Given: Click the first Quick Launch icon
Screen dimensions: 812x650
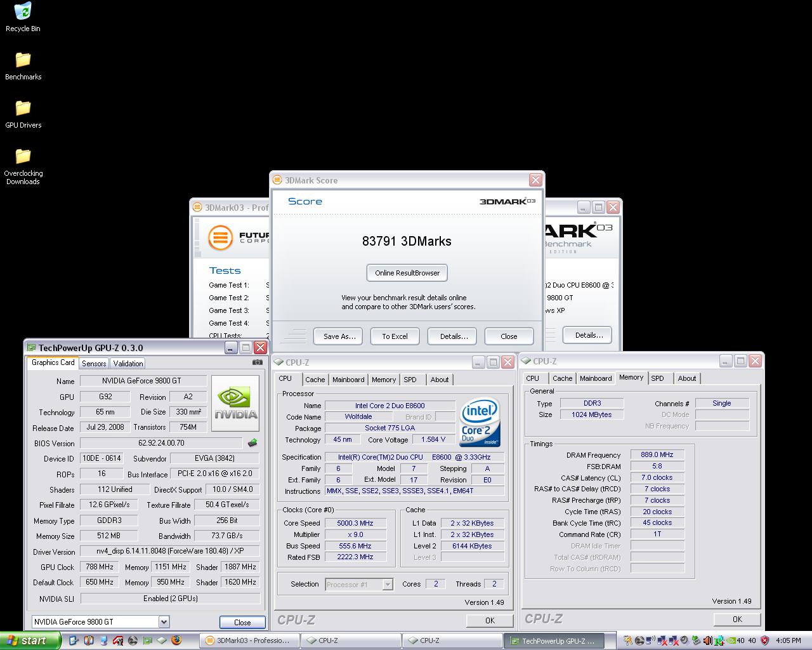Looking at the screenshot, I should [x=74, y=640].
